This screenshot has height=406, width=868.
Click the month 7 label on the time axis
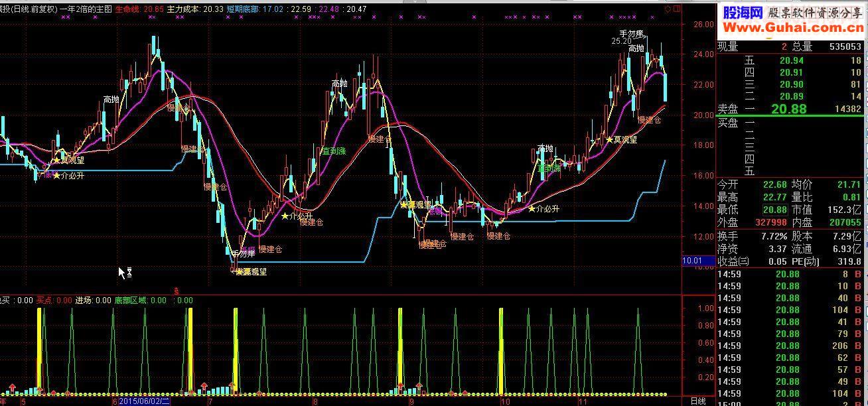(210, 401)
